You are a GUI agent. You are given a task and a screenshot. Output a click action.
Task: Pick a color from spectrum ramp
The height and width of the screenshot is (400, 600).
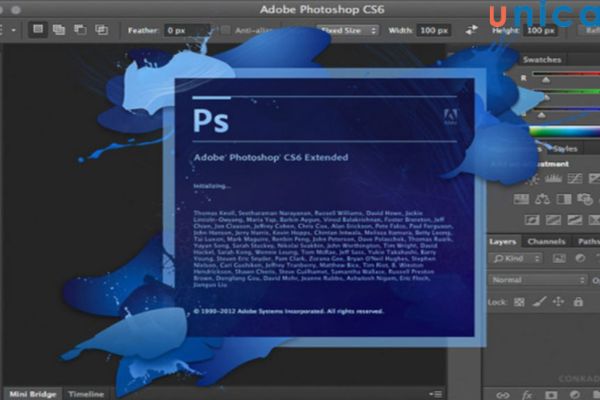pyautogui.click(x=564, y=132)
